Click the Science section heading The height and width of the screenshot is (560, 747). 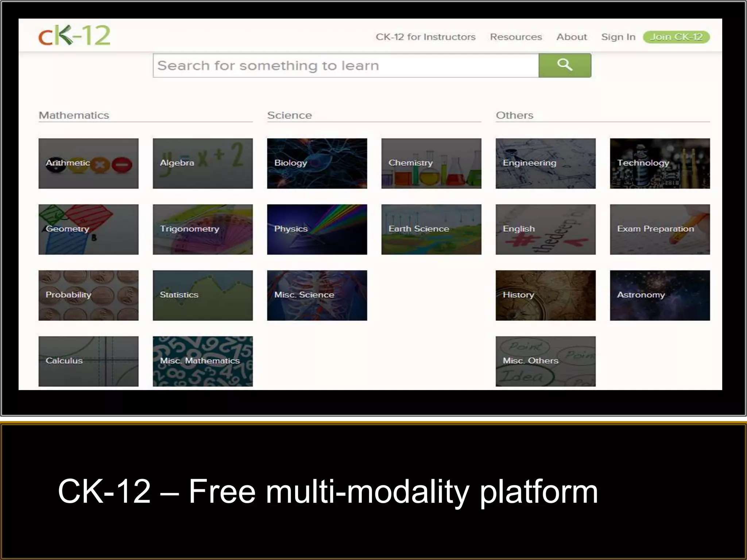click(290, 115)
